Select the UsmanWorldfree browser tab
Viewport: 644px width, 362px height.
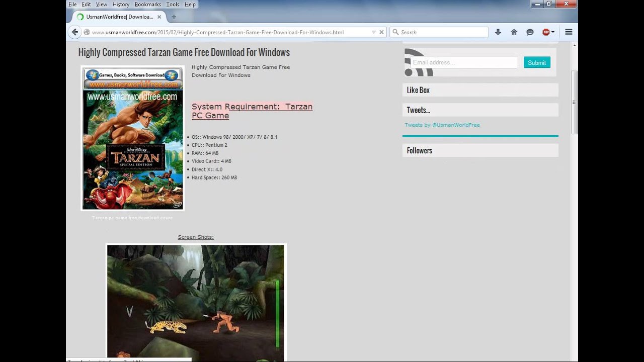click(x=119, y=17)
